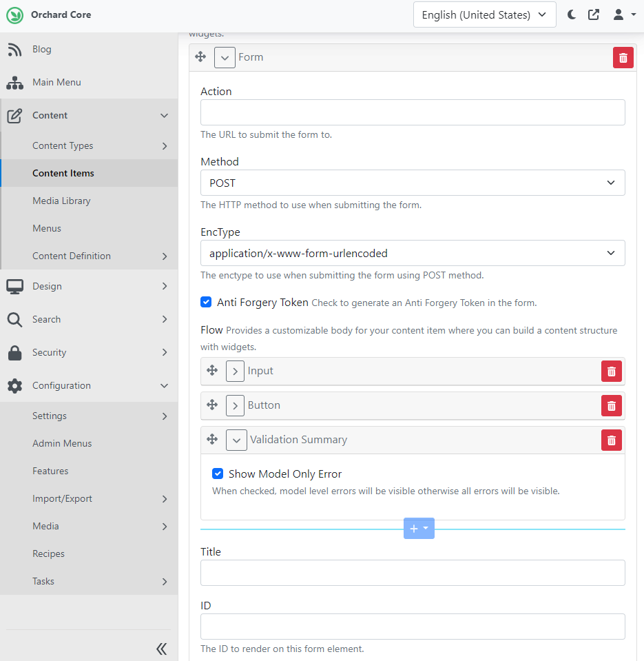
Task: Open Settings in sidebar
Action: [89, 416]
